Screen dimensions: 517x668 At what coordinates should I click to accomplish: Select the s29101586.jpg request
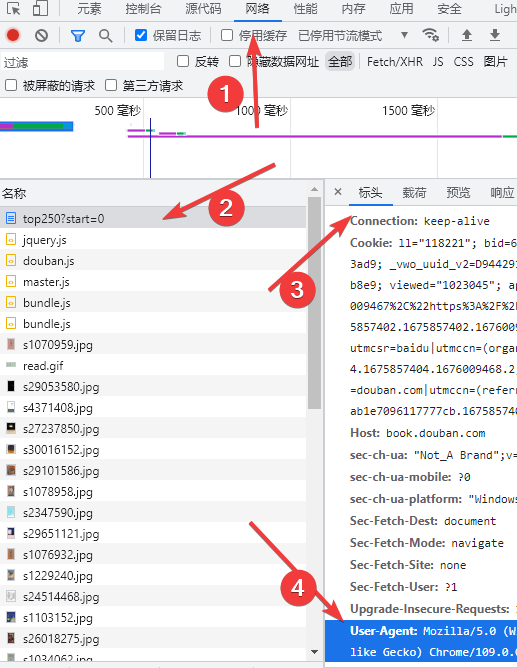(x=153, y=470)
